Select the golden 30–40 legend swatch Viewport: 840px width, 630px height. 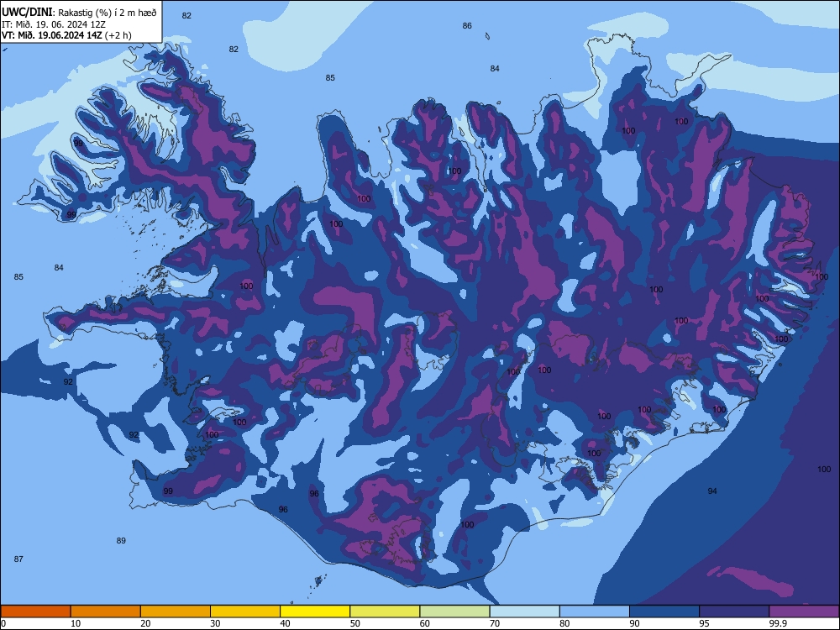(x=245, y=612)
